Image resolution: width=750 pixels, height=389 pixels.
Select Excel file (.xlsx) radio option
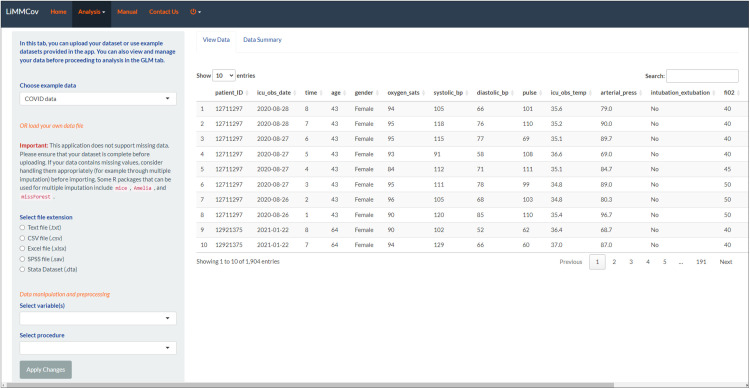tap(22, 249)
